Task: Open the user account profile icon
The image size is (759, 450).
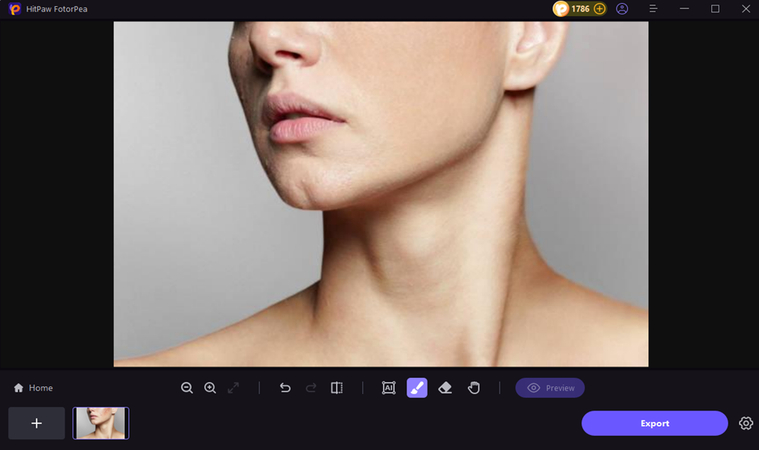Action: click(622, 9)
